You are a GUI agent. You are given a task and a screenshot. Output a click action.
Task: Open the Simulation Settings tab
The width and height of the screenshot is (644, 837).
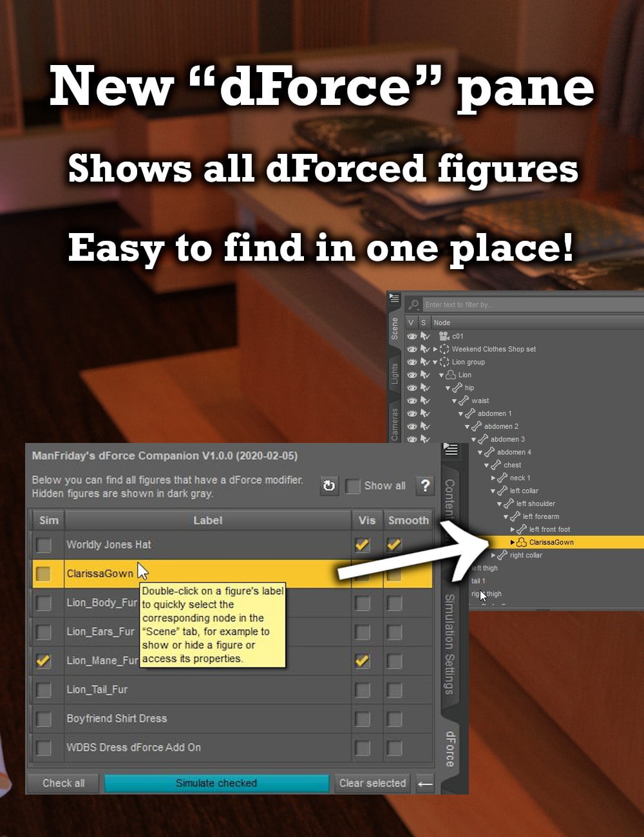click(450, 644)
